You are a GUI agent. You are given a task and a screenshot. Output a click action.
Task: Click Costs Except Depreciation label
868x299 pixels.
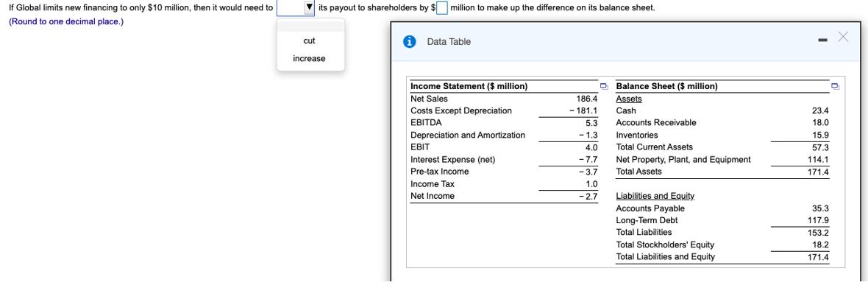461,111
